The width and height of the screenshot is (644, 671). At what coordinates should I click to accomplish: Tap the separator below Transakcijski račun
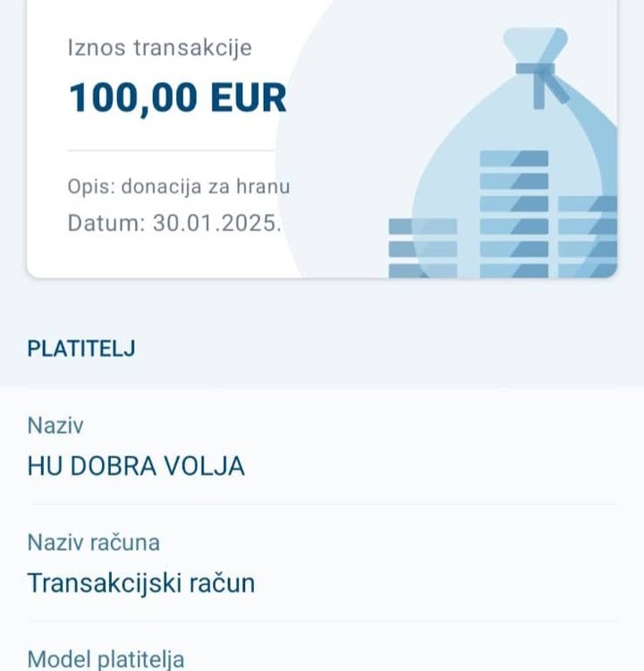(x=323, y=621)
